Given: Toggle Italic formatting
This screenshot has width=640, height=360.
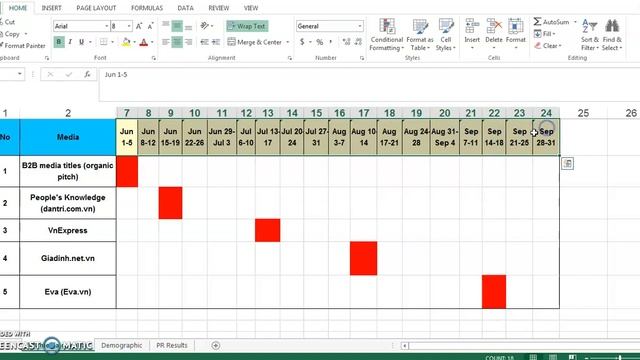Looking at the screenshot, I should point(70,42).
